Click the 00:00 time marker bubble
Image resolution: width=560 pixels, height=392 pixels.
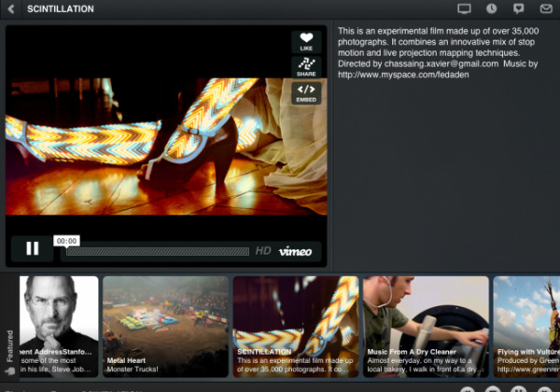[67, 241]
